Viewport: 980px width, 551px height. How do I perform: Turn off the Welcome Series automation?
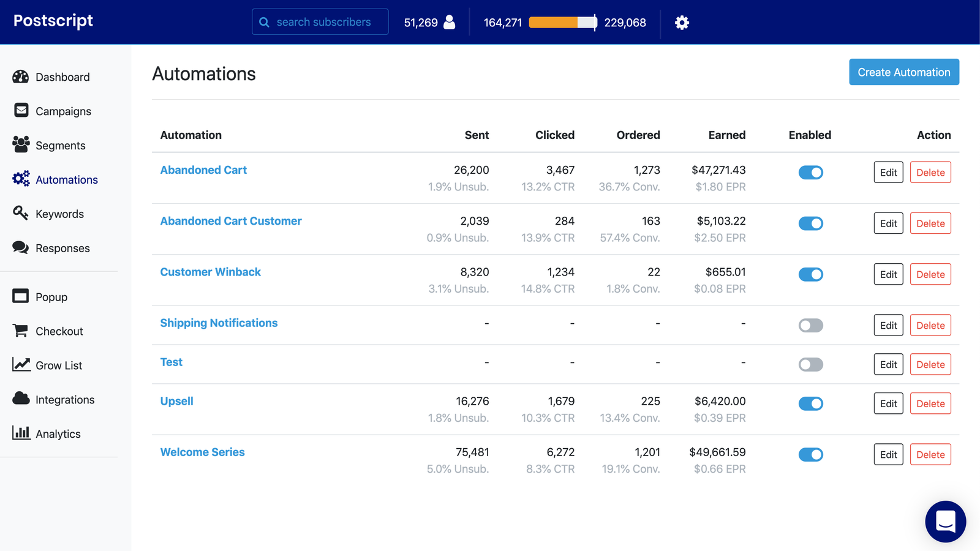810,454
